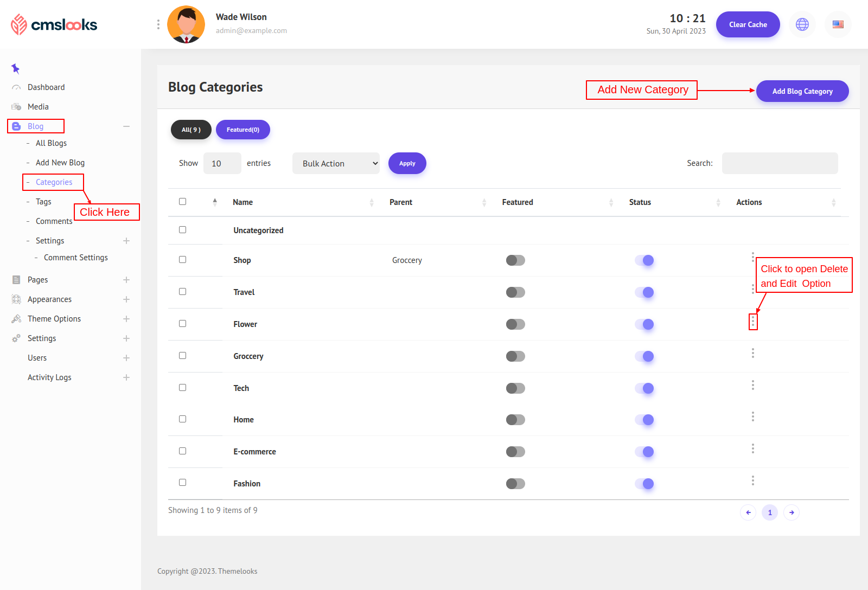Click into the Search input field

pos(780,163)
